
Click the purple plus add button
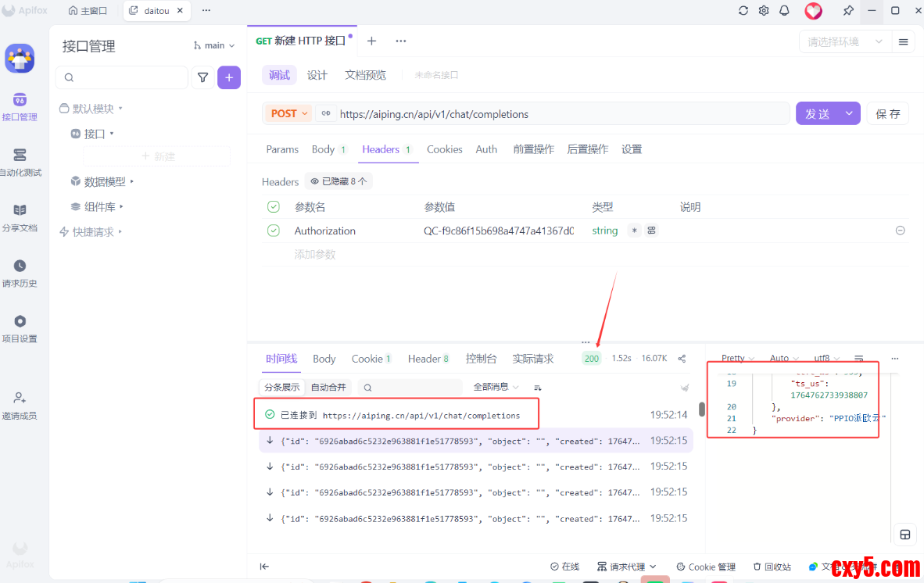click(229, 77)
